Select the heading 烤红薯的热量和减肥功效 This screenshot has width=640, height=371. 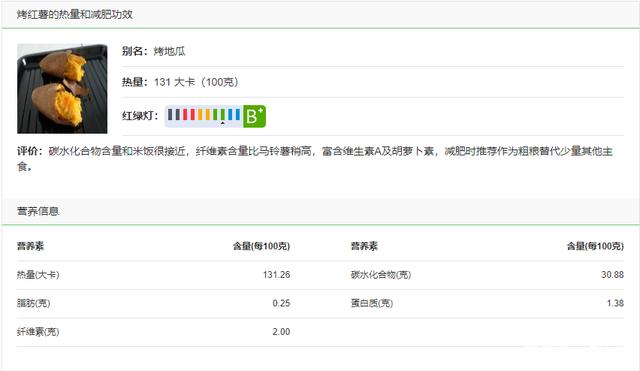pos(75,15)
